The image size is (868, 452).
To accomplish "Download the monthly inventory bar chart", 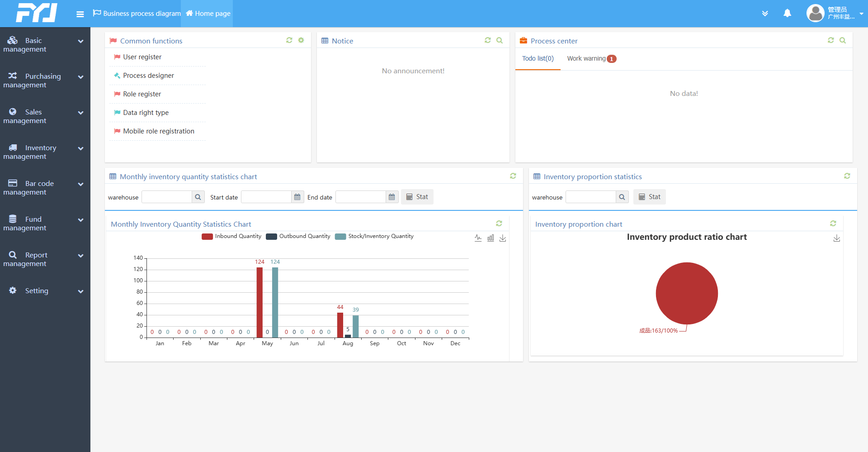I will pyautogui.click(x=503, y=238).
